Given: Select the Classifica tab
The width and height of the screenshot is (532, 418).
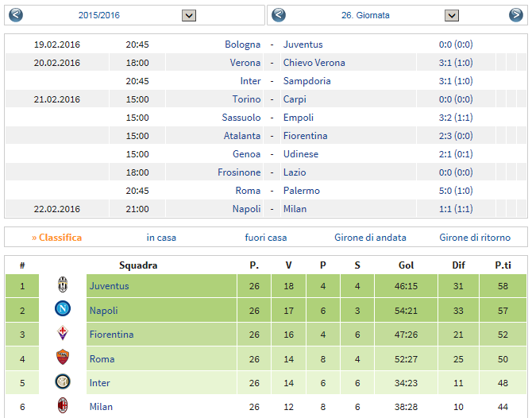Looking at the screenshot, I should point(56,238).
